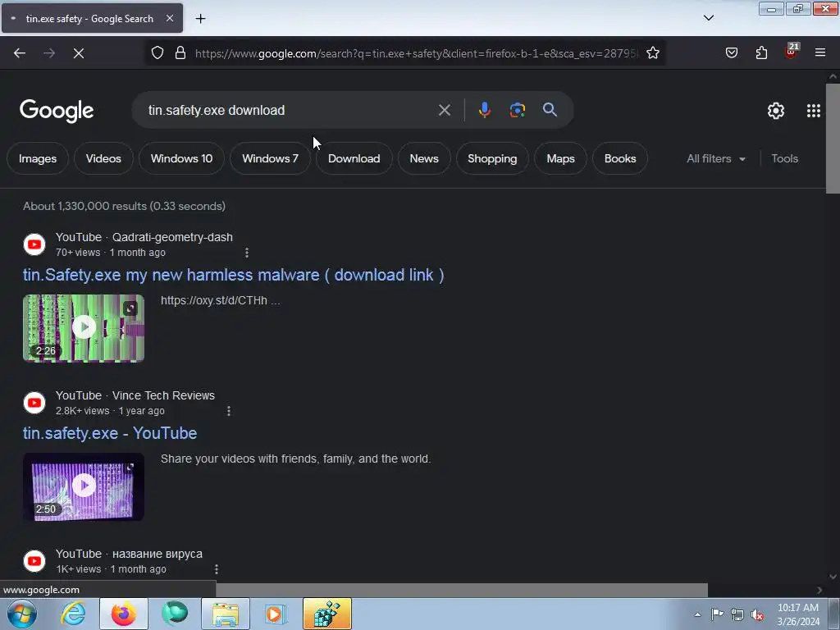Open tin.safety.exe - YouTube result link
This screenshot has width=840, height=630.
(110, 433)
